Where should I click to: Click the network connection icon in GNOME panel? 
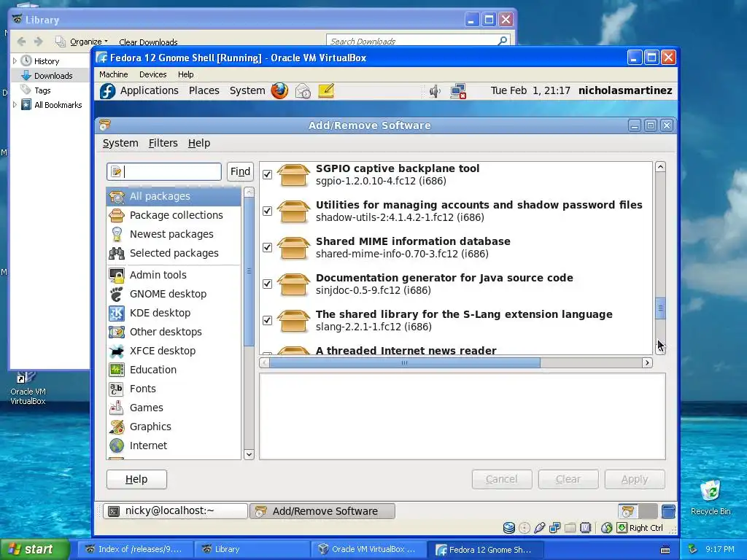click(458, 91)
